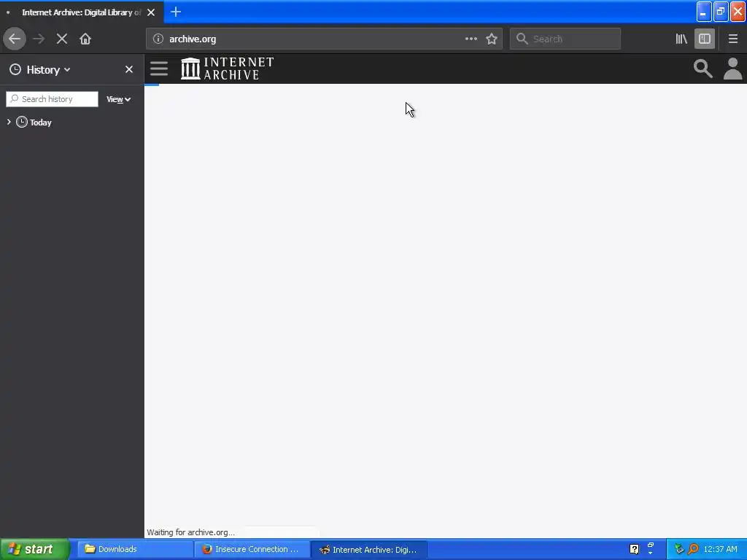Screen dimensions: 747x560
Task: Click the network tray icon
Action: click(x=679, y=550)
